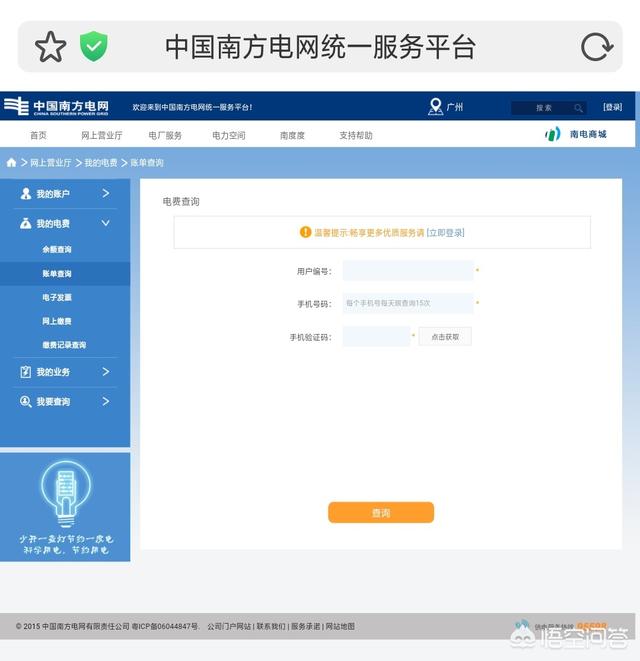
Task: Select 缴费记录查询 in the sidebar
Action: click(64, 345)
